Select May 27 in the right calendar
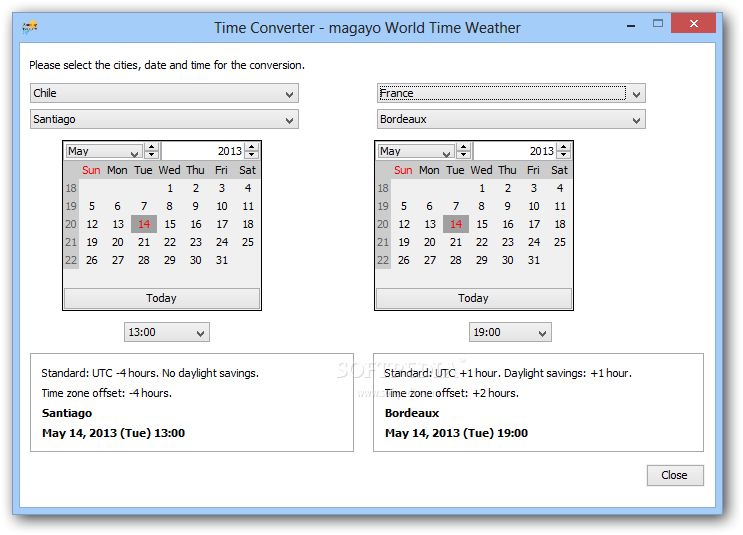743x535 pixels. click(430, 260)
